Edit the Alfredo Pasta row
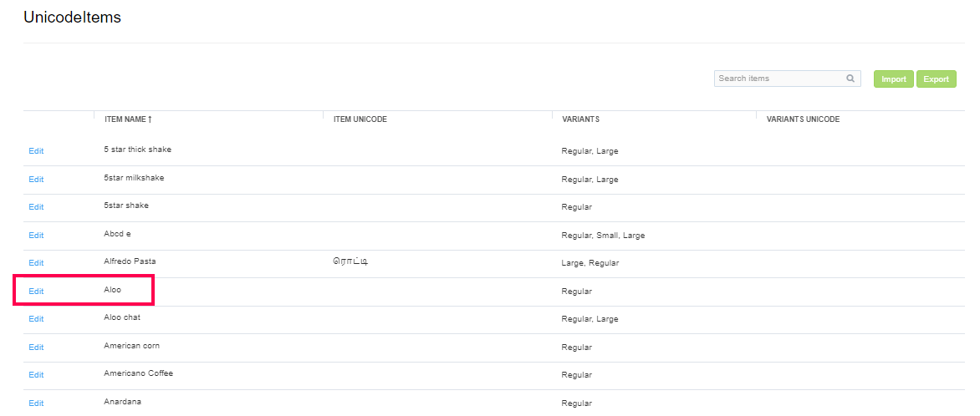 [x=36, y=263]
